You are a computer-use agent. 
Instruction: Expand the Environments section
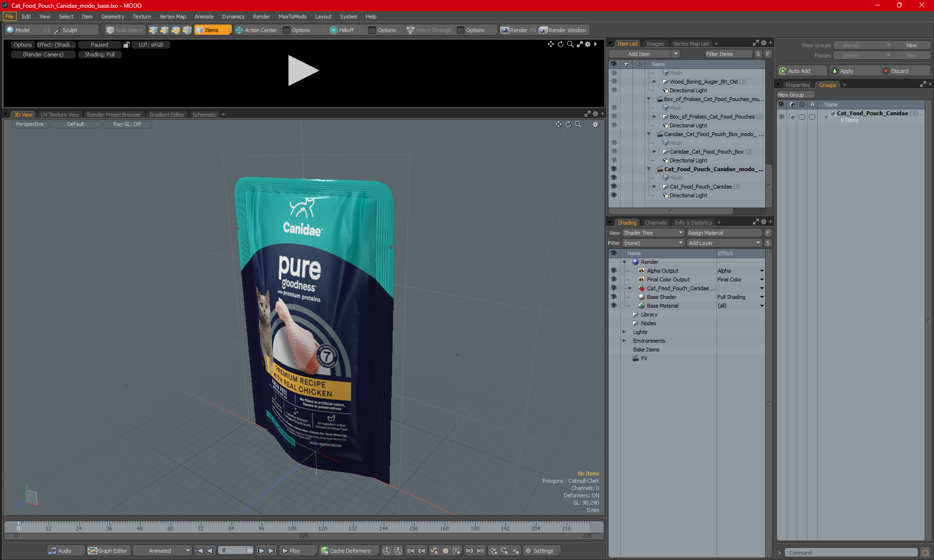624,341
